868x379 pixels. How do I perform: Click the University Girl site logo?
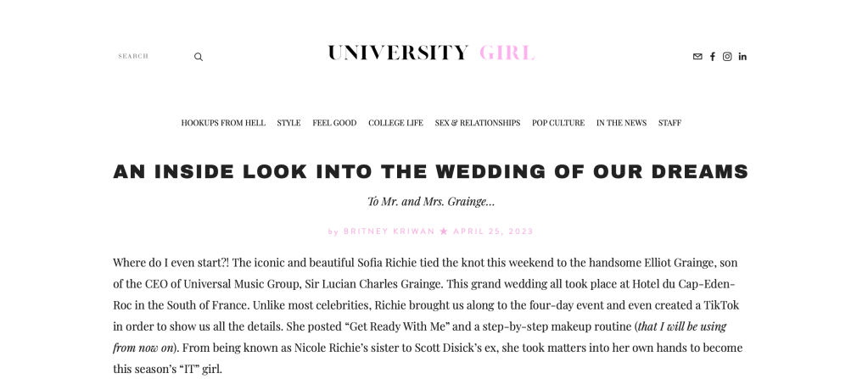tap(431, 53)
